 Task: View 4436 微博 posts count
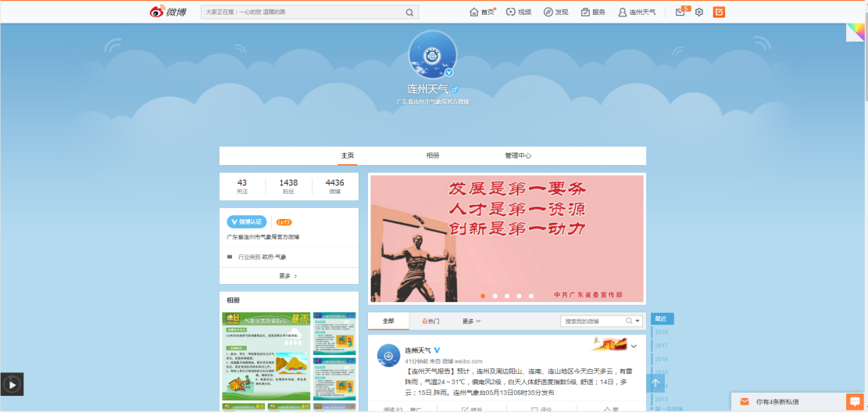click(x=335, y=186)
